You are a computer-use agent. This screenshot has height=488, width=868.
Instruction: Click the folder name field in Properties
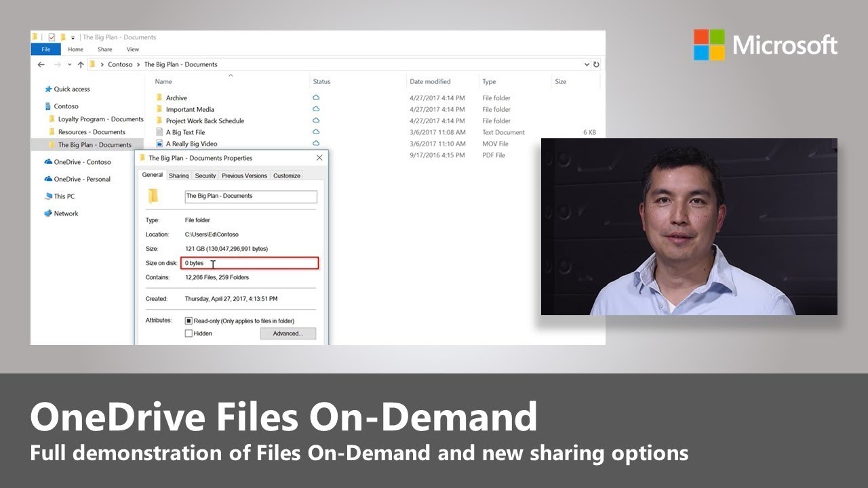point(251,197)
